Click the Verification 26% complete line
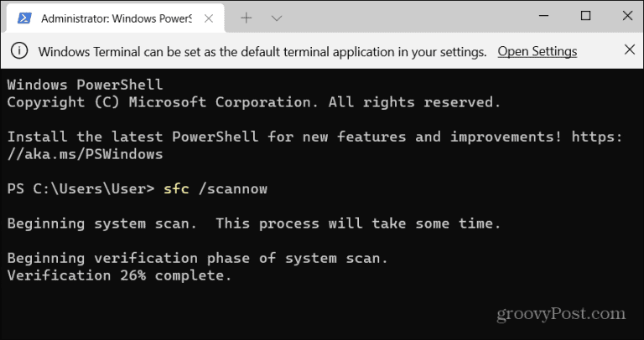The width and height of the screenshot is (644, 340). [118, 275]
